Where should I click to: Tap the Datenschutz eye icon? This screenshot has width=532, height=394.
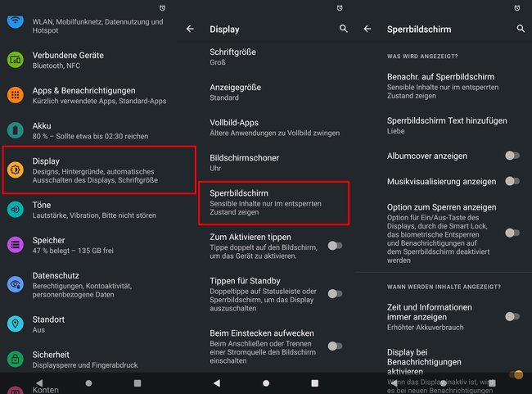[x=16, y=284]
